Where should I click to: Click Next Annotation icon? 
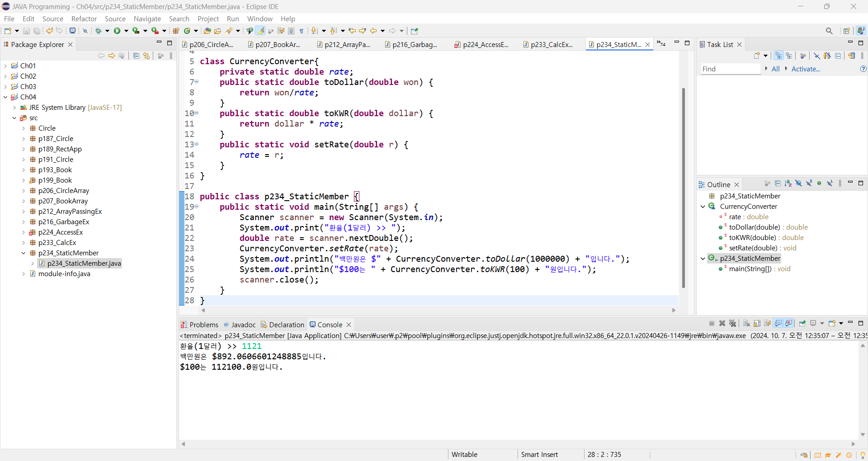315,31
